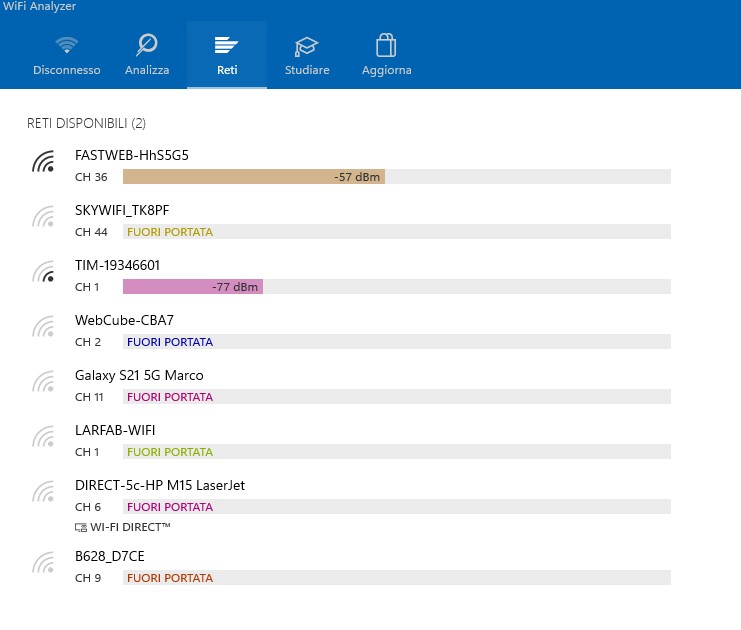This screenshot has height=630, width=741.
Task: Click the CH 6 channel label
Action: (88, 507)
